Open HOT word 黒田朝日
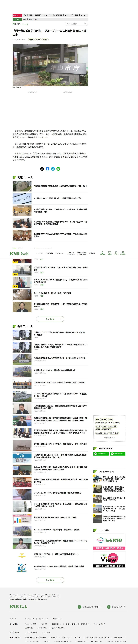 pos(38,15)
